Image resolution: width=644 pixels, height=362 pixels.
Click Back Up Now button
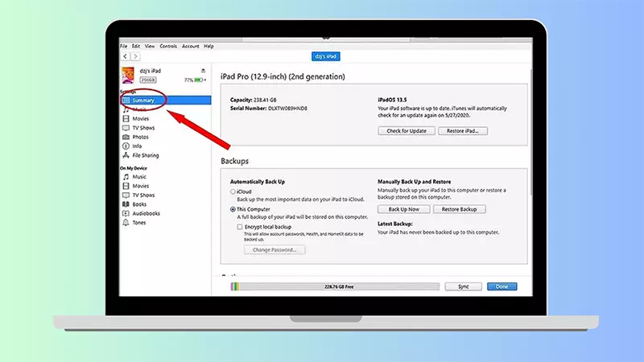pos(404,209)
